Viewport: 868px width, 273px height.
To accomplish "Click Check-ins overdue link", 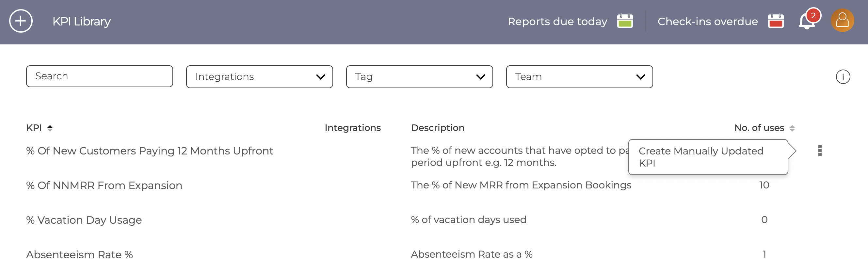I will click(x=708, y=21).
